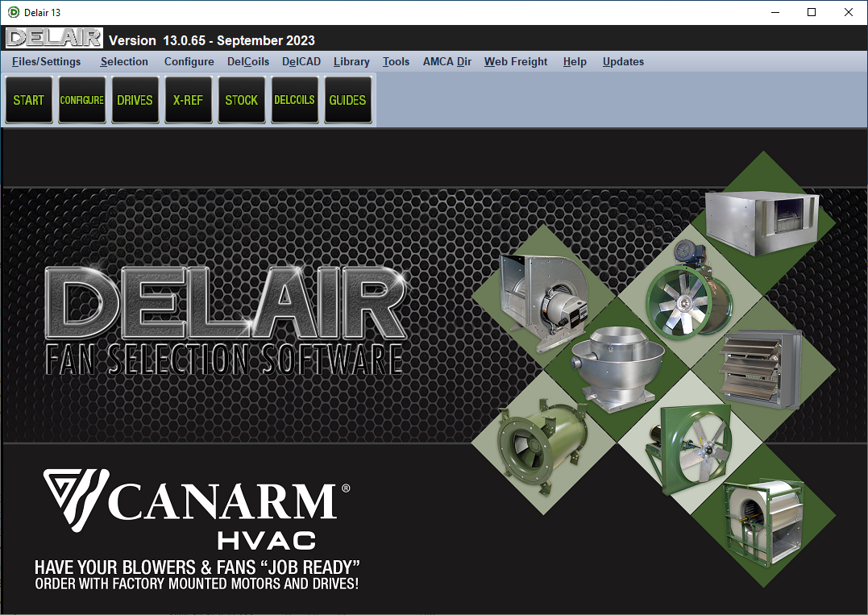Open the CONFIGURE toolbar button
868x615 pixels.
pyautogui.click(x=82, y=100)
